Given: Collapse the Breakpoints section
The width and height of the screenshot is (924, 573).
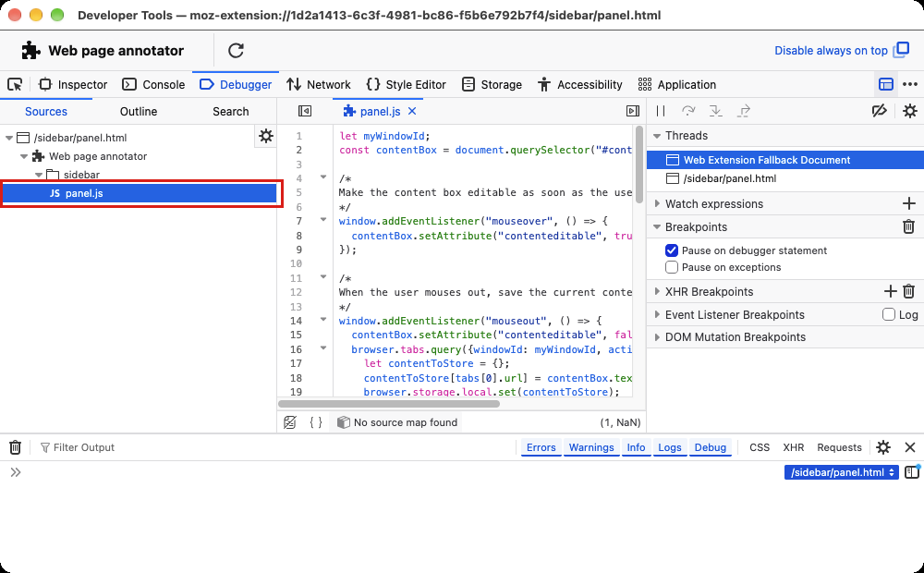Looking at the screenshot, I should coord(657,227).
